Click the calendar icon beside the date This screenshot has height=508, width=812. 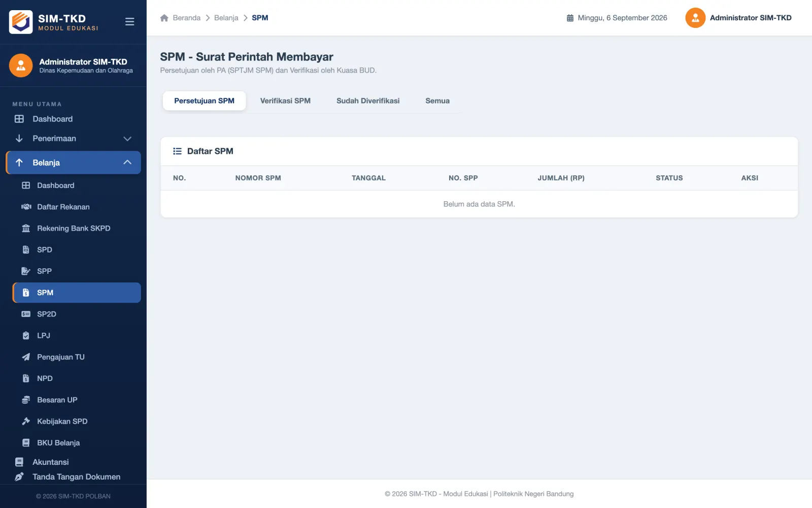[x=570, y=18]
